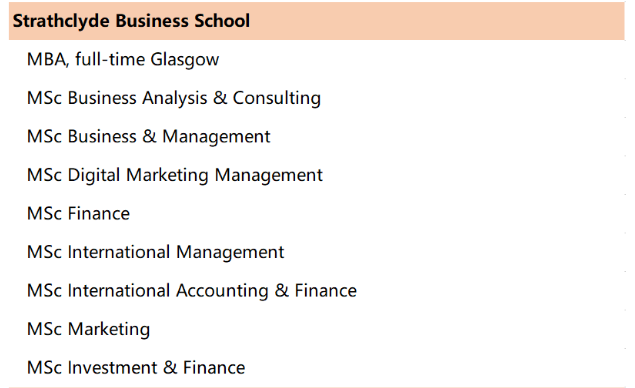This screenshot has width=635, height=388.
Task: Click 'MSc' prefix of Marketing row
Action: coord(44,328)
